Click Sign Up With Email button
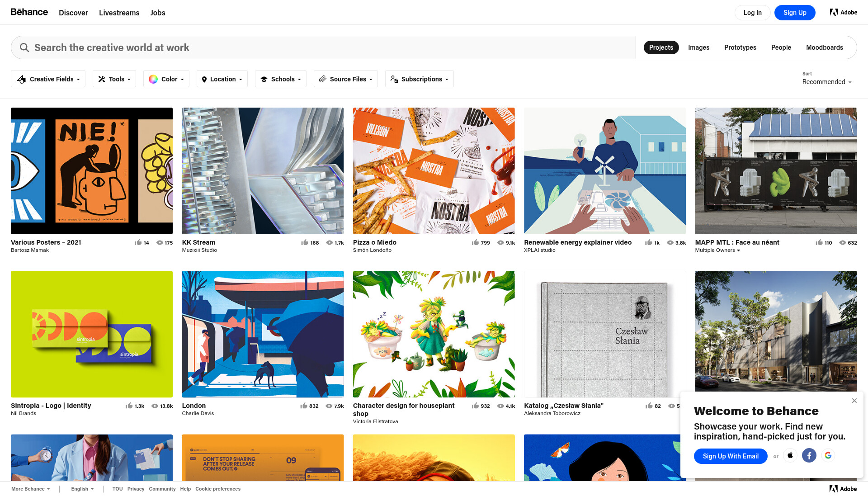Image resolution: width=868 pixels, height=496 pixels. point(731,456)
